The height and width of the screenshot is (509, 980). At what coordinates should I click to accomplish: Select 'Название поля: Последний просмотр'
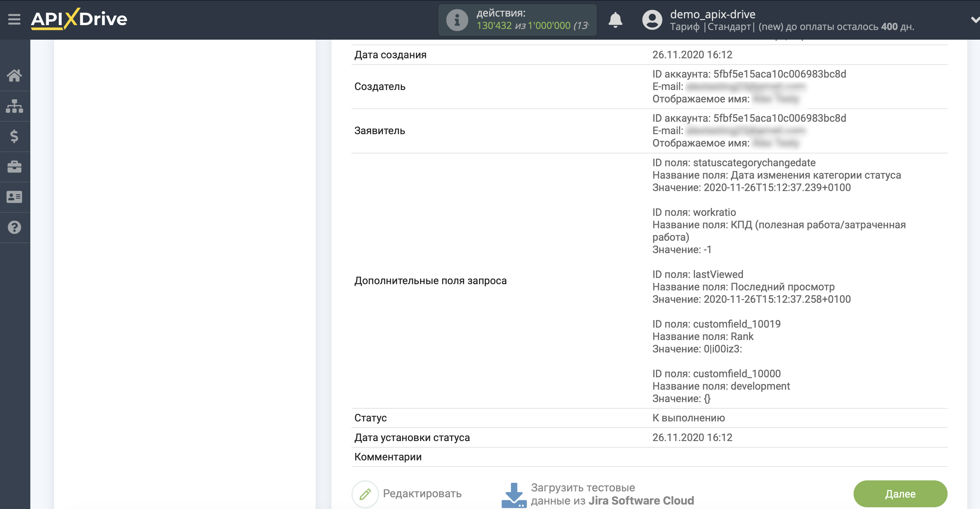(743, 287)
